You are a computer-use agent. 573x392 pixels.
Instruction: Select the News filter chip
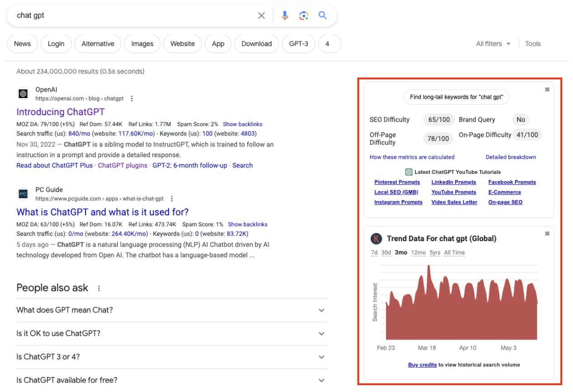point(22,44)
